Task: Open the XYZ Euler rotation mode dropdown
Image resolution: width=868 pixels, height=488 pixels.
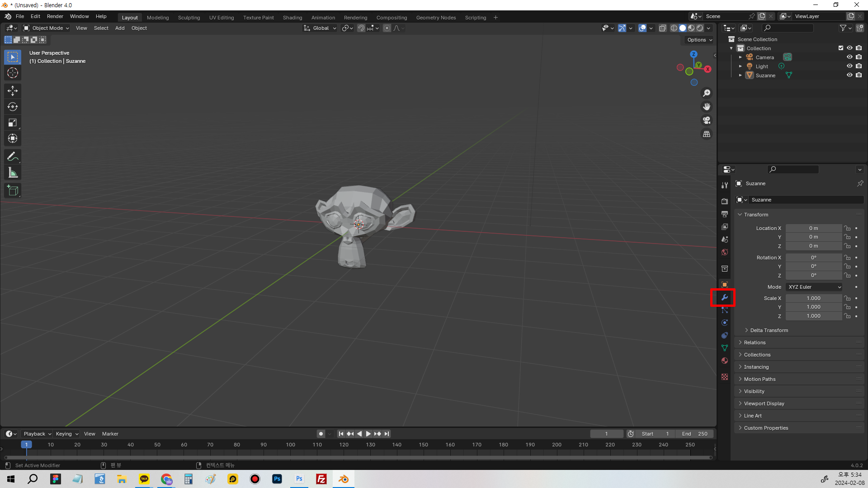Action: click(814, 287)
